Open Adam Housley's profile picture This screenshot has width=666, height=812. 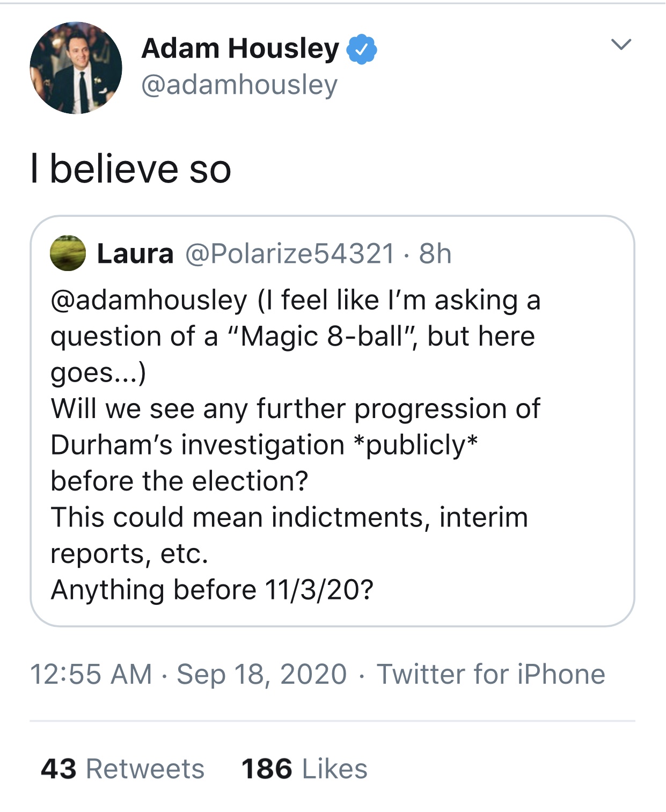(x=76, y=68)
